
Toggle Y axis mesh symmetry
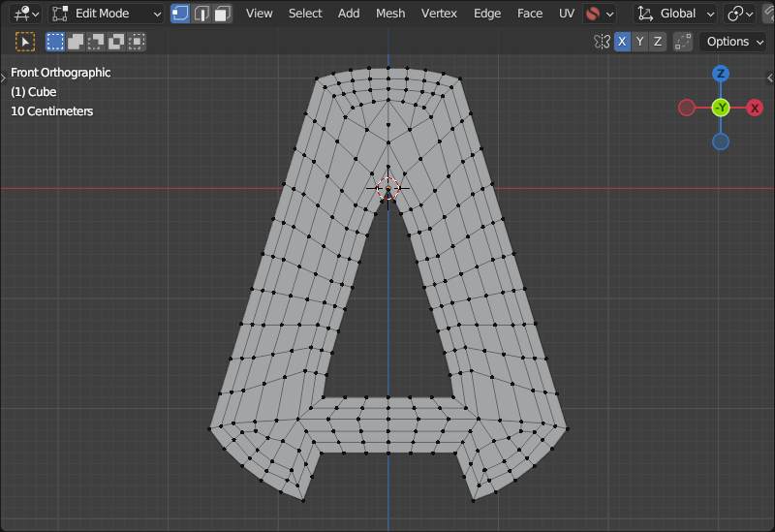pyautogui.click(x=639, y=42)
